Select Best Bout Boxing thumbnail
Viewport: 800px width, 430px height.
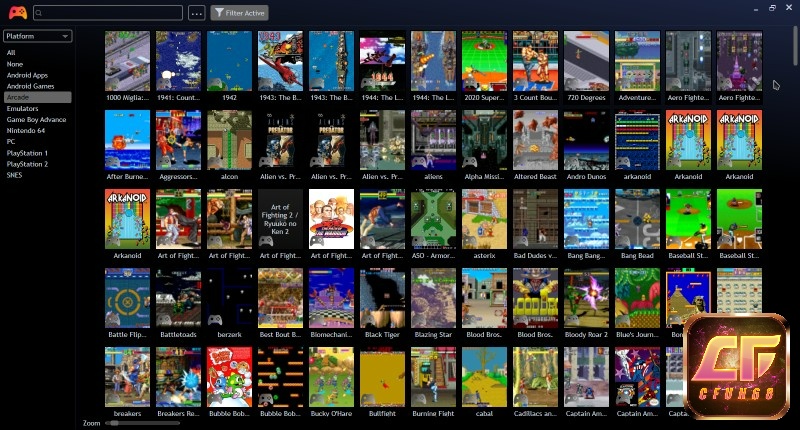[x=280, y=298]
